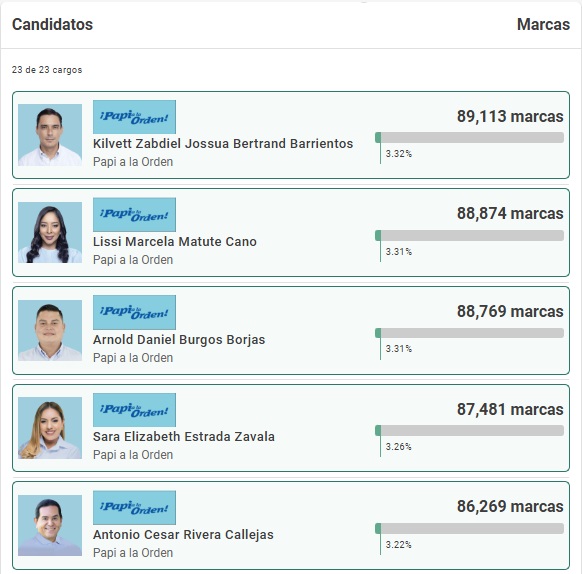Click Kilvett Bertrand's candidate photo

click(x=50, y=135)
